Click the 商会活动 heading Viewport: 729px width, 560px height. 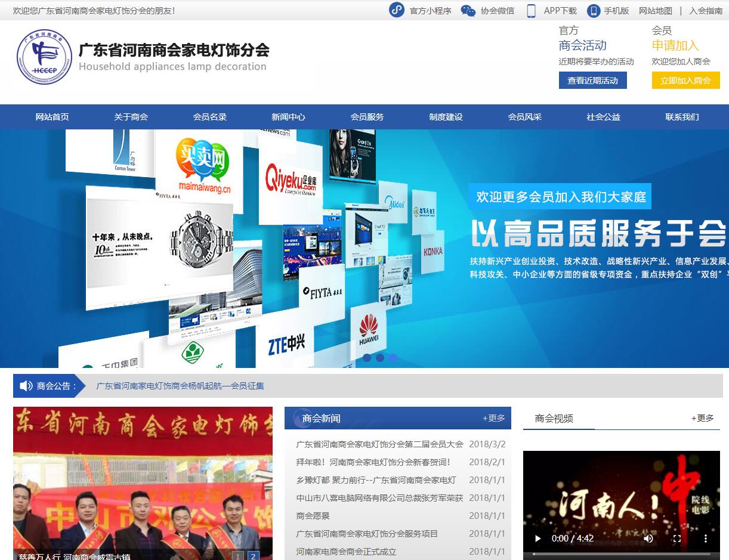pos(583,45)
